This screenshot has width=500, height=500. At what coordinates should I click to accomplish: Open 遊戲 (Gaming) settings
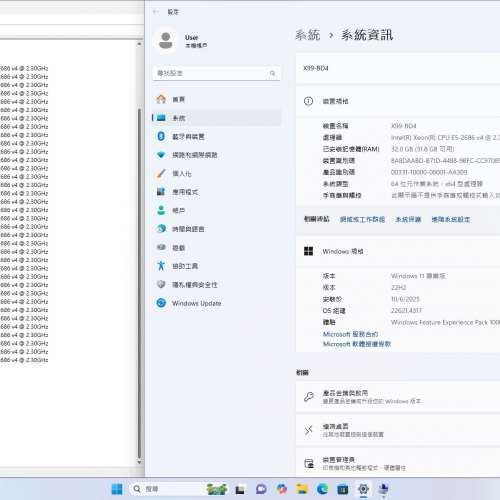(x=217, y=247)
